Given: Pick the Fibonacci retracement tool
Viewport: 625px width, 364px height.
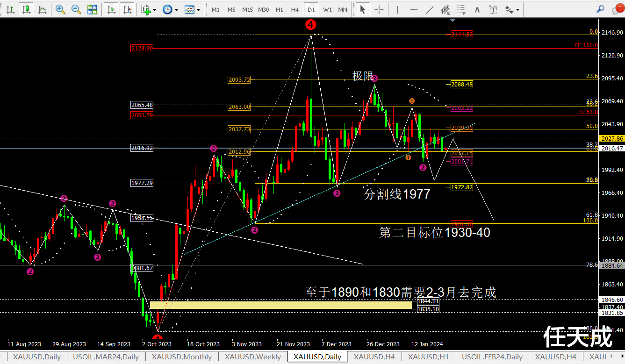Looking at the screenshot, I should (x=461, y=9).
